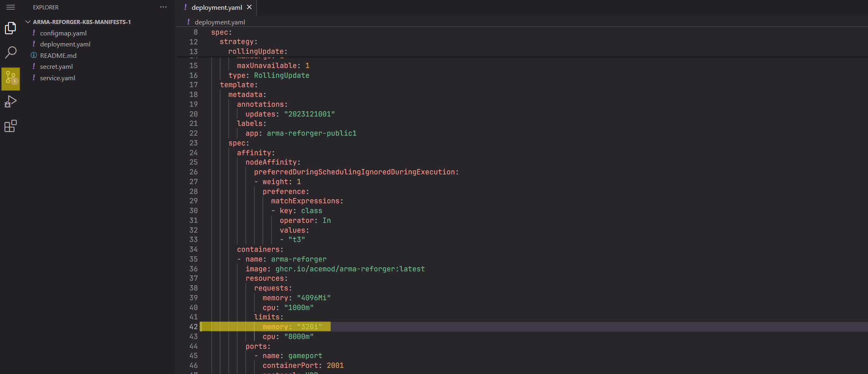The image size is (868, 374).
Task: Click the 'affinity:' line
Action: (x=256, y=153)
